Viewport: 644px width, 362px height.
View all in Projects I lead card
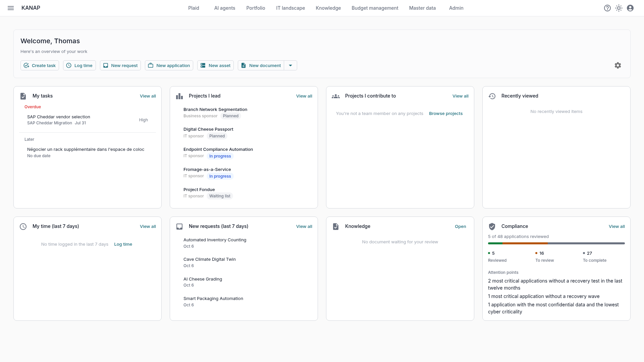pyautogui.click(x=304, y=96)
